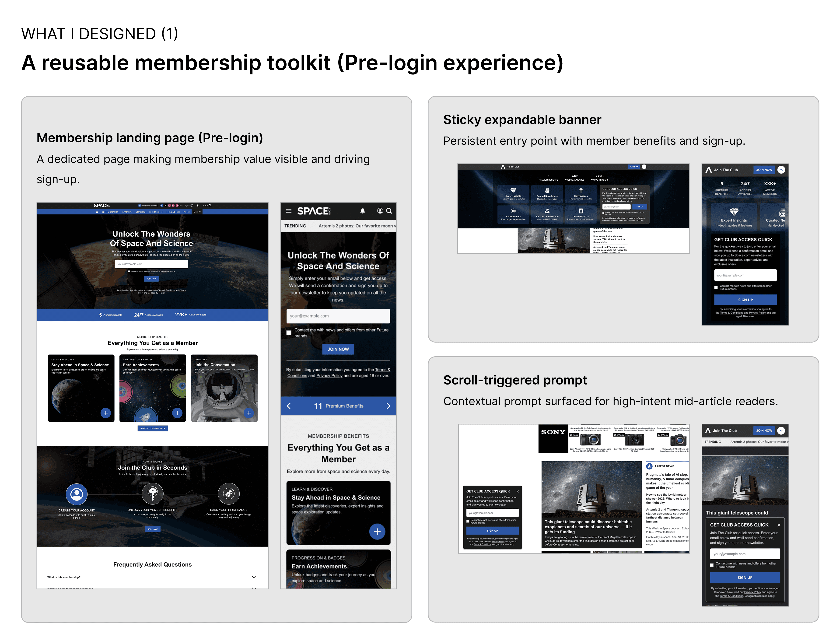
Task: Close the mobile Get Club Access Quick popup
Action: tap(779, 525)
